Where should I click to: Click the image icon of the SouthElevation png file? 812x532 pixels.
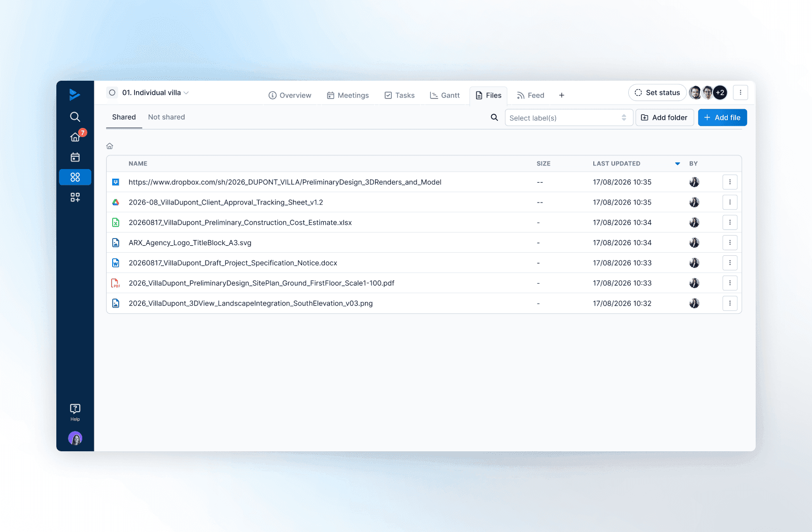pyautogui.click(x=116, y=304)
